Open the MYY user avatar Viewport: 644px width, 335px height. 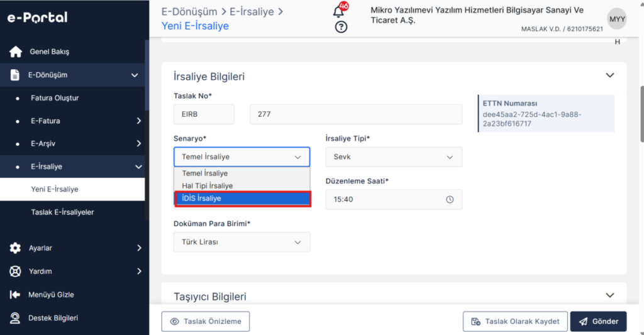617,19
